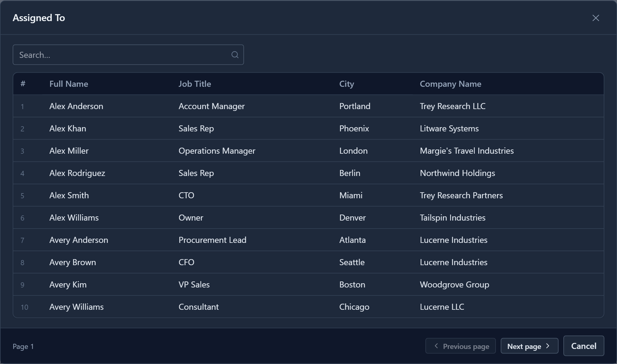The width and height of the screenshot is (617, 364).
Task: Click the Portland city cell
Action: coord(355,106)
